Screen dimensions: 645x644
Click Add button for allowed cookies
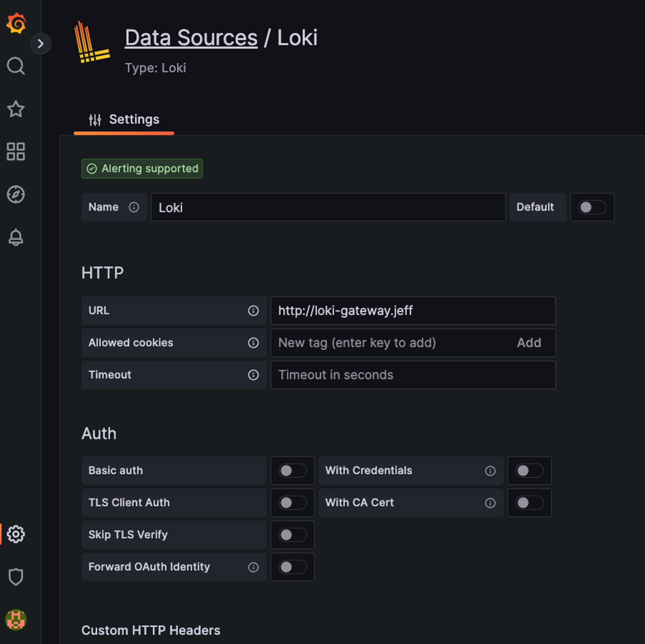tap(529, 343)
